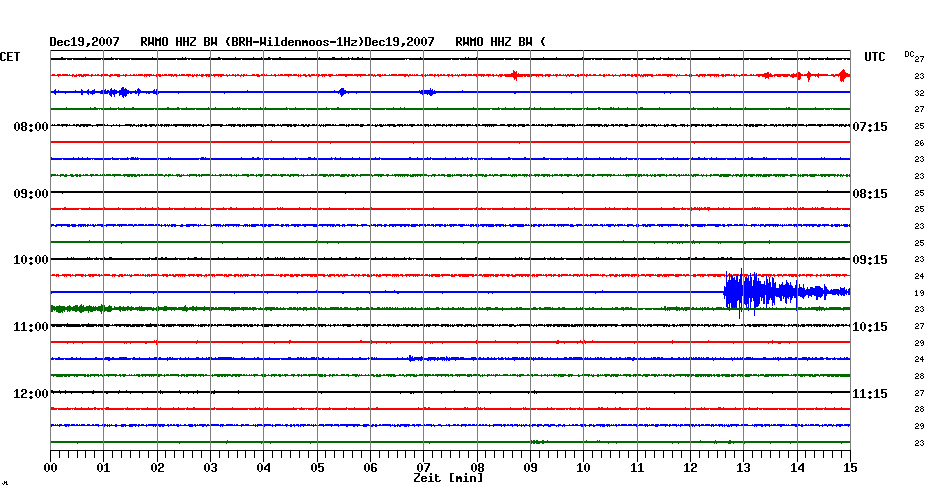Click the 11:15 UTC time label
Image resolution: width=930 pixels, height=494 pixels.
(870, 394)
